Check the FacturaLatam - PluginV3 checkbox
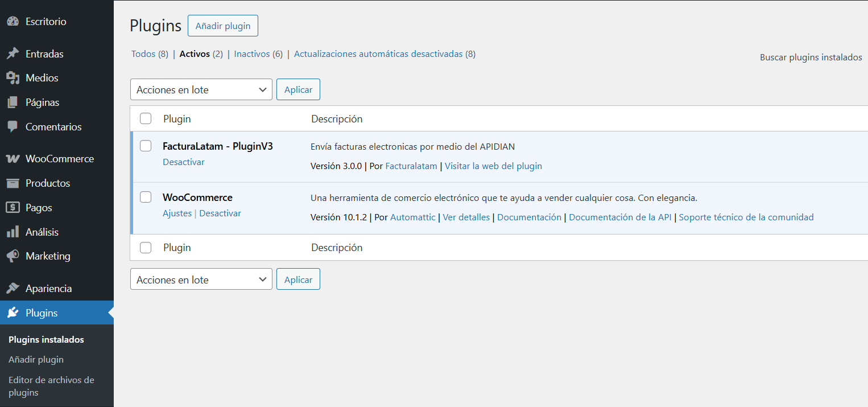The width and height of the screenshot is (868, 407). [146, 146]
